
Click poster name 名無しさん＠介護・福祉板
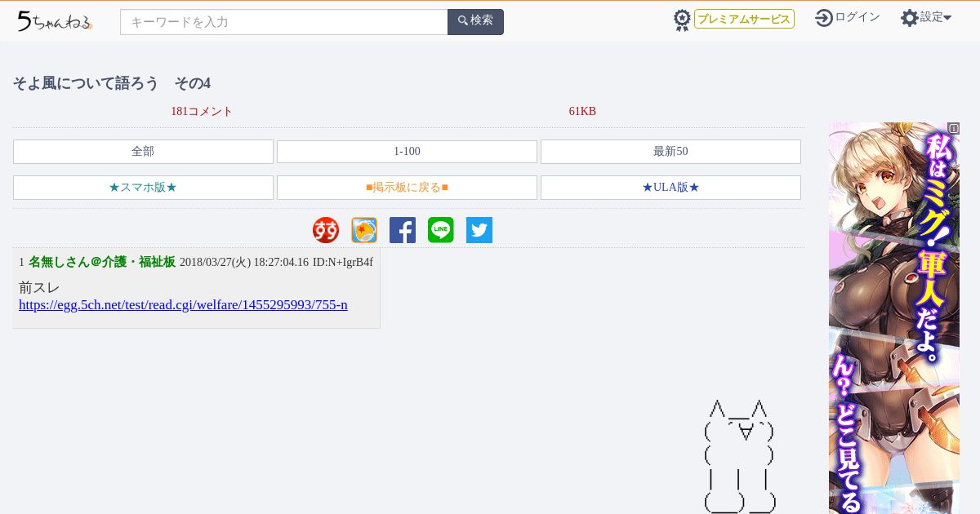pyautogui.click(x=102, y=262)
